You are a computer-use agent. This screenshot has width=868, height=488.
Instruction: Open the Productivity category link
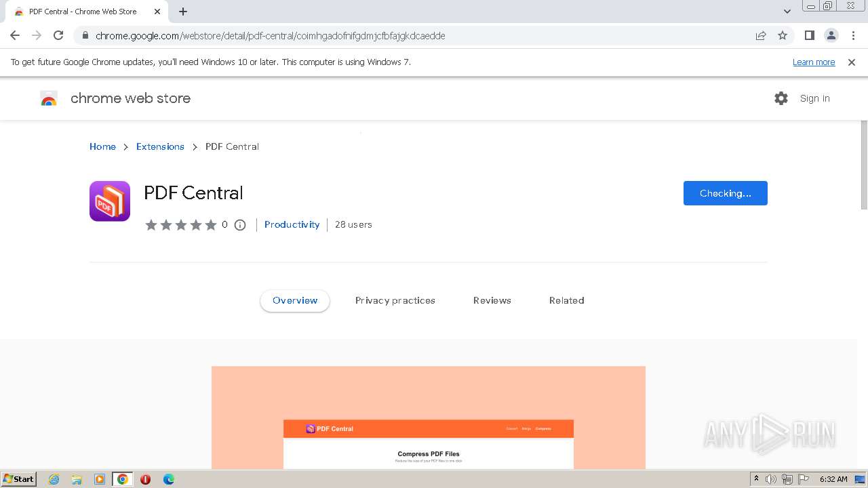click(x=292, y=224)
